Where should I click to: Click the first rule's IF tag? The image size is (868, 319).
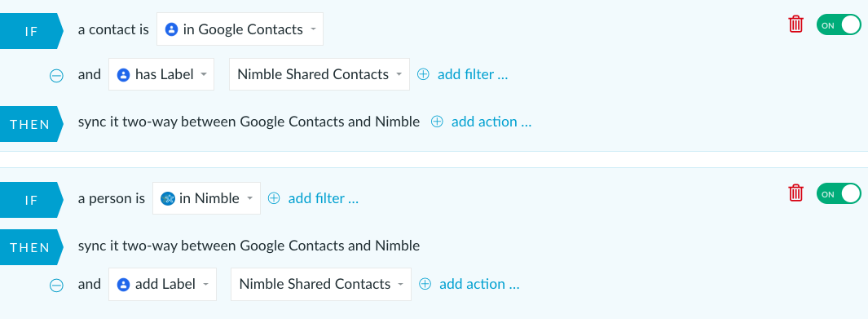[x=32, y=31]
